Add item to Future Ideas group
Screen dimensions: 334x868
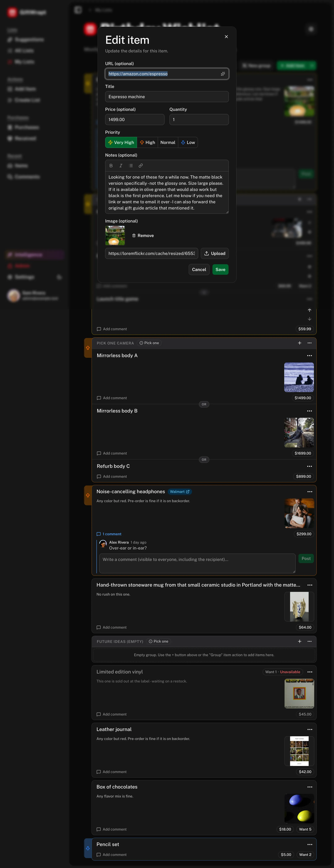[x=300, y=641]
